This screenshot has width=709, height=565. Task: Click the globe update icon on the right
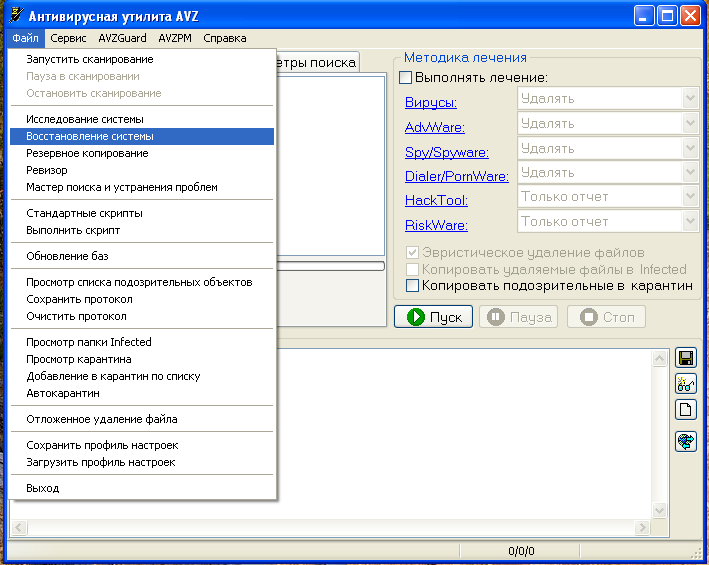[x=686, y=442]
